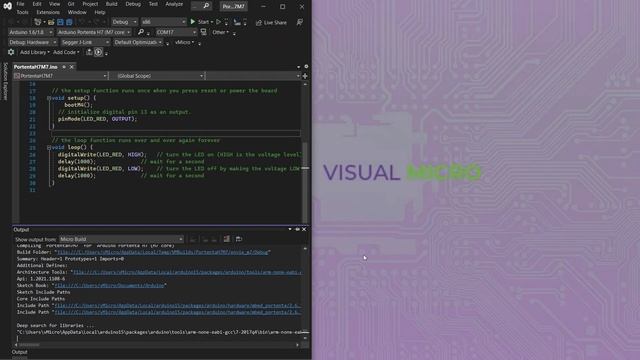Collapse the void setup() function

[x=49, y=98]
